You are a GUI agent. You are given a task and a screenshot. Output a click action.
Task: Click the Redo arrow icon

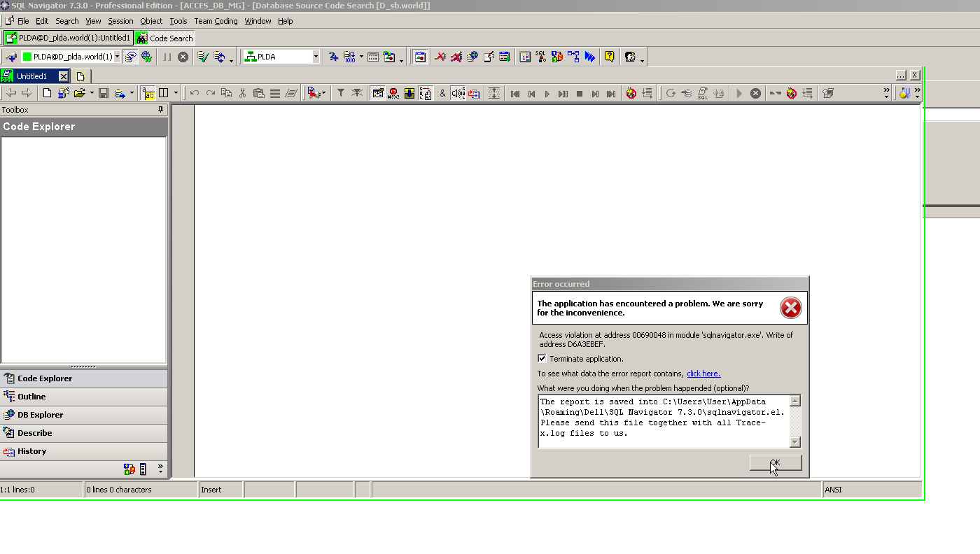pos(210,93)
